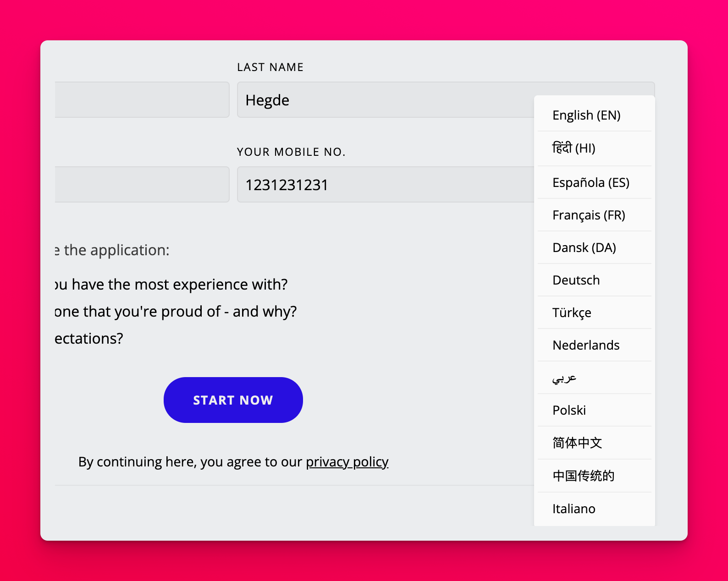The height and width of the screenshot is (581, 728).
Task: Switch language to Española (ES)
Action: tap(590, 182)
